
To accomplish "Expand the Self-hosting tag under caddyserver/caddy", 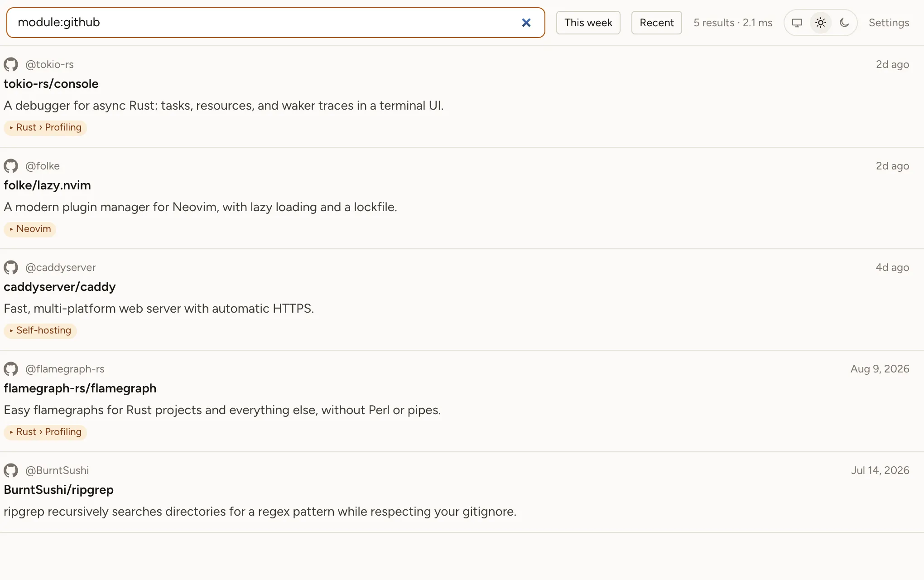I will point(40,330).
